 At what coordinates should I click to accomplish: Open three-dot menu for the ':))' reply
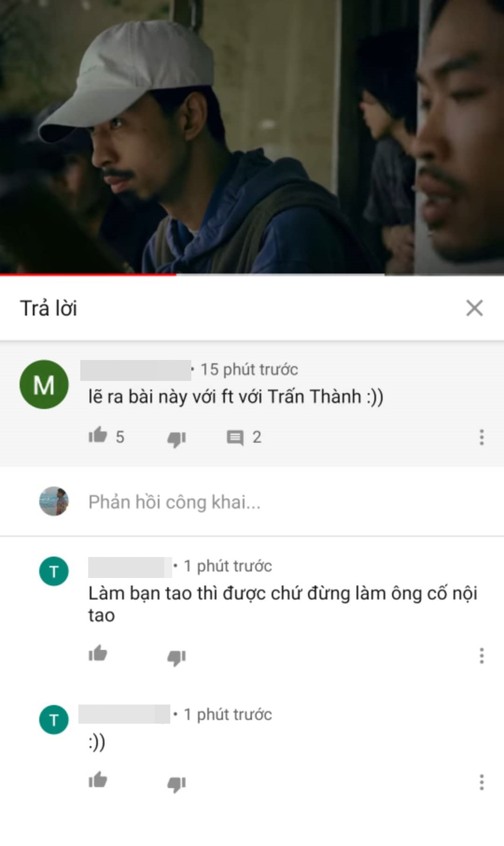pyautogui.click(x=482, y=782)
